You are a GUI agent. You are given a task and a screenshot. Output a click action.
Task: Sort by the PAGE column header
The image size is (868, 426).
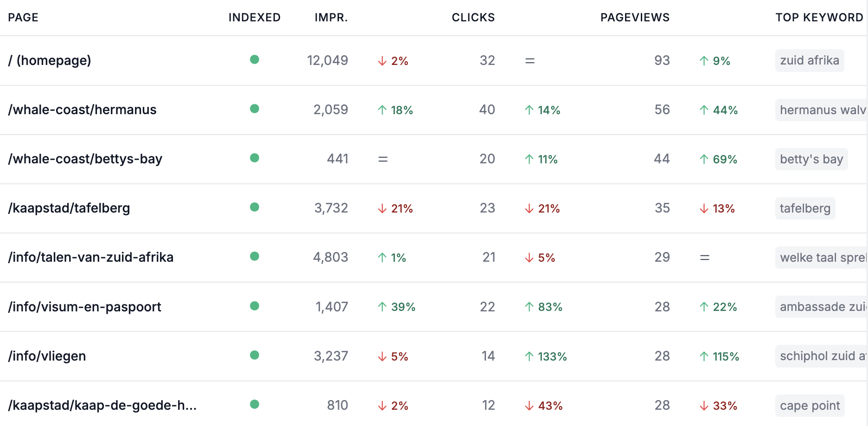[x=23, y=18]
